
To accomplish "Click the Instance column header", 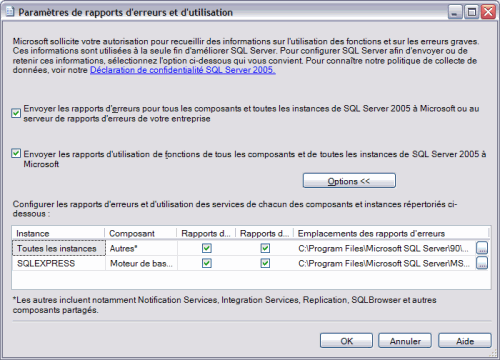I will click(58, 233).
